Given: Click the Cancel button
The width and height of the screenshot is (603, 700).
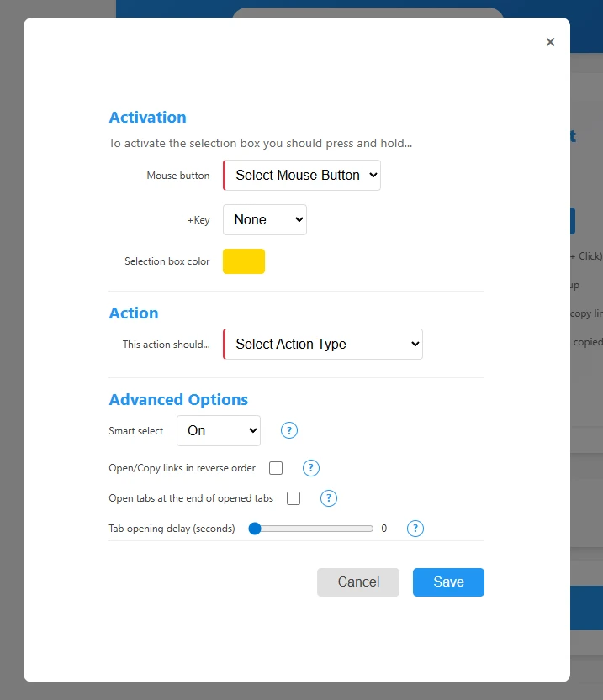Looking at the screenshot, I should coord(358,582).
